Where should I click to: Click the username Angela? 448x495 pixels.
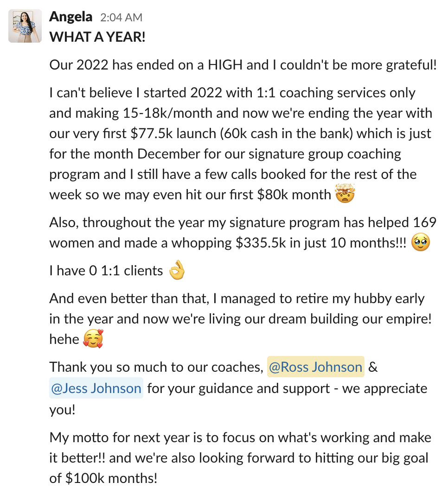pos(70,17)
